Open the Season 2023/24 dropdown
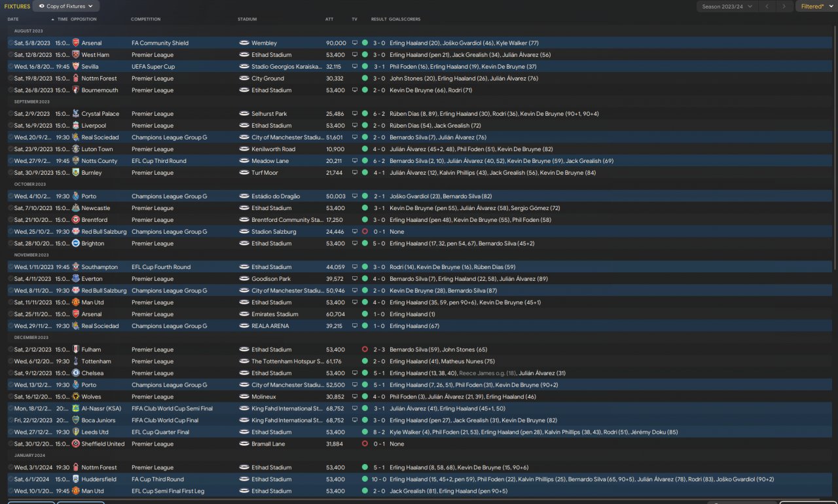Viewport: 838px width, 504px height. pos(727,7)
